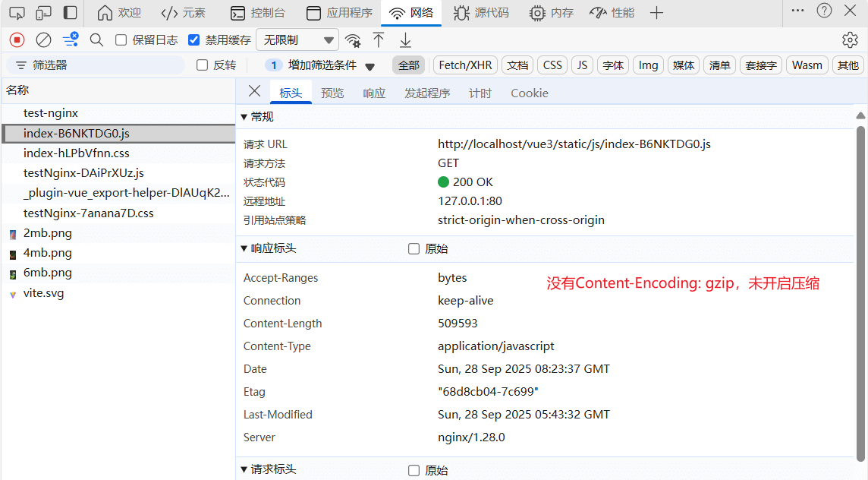Filter requests by Fetch/XHR
868x480 pixels.
click(465, 65)
